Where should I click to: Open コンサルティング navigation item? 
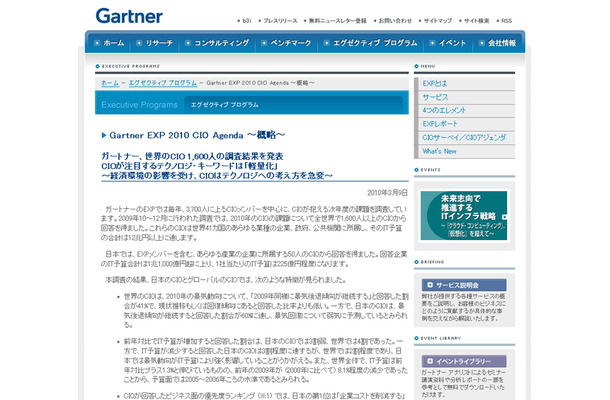tap(221, 43)
